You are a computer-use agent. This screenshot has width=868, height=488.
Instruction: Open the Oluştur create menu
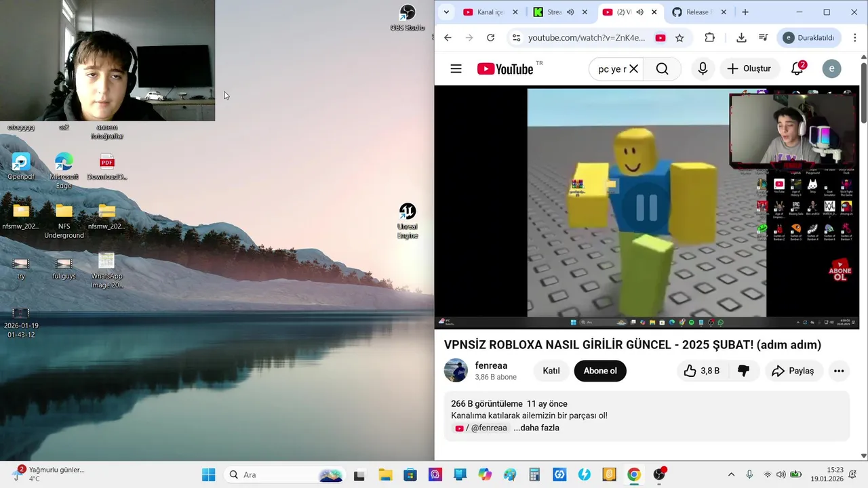pos(749,68)
